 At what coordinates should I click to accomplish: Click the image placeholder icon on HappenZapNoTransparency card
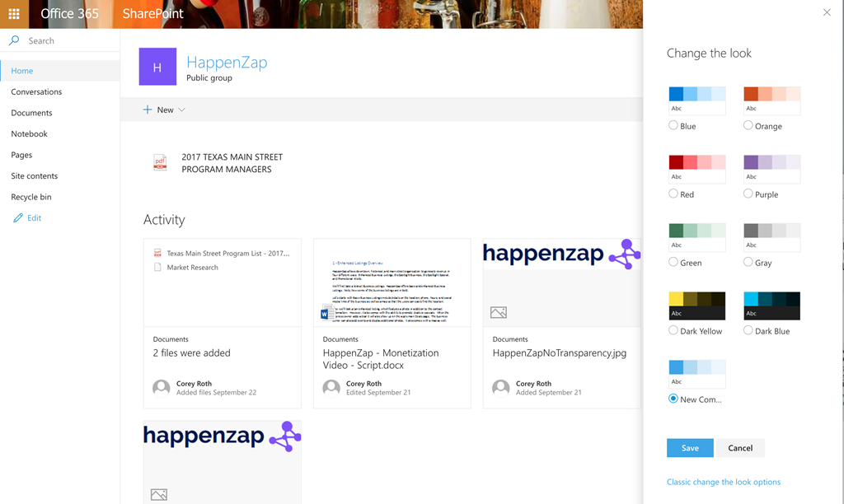[x=499, y=312]
